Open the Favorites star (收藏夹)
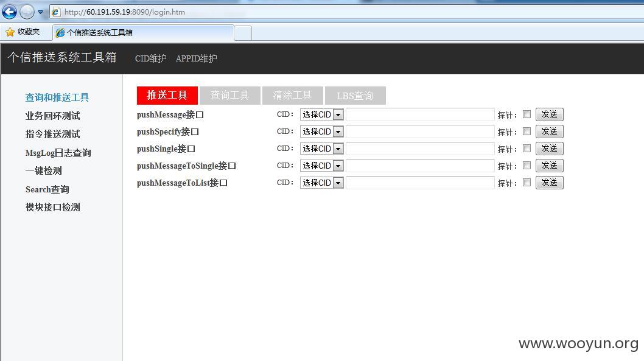 point(23,32)
